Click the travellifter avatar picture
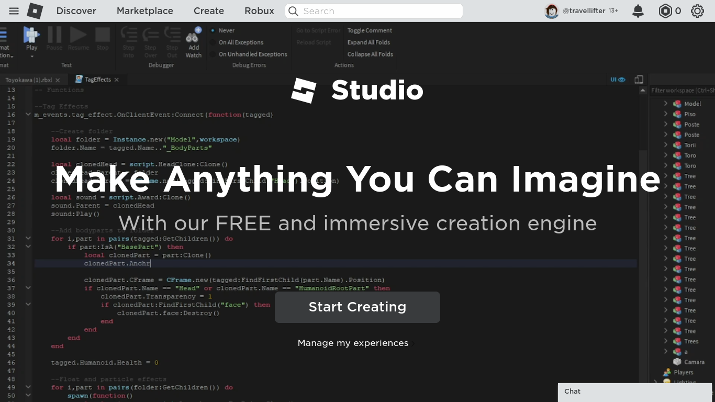 551,10
